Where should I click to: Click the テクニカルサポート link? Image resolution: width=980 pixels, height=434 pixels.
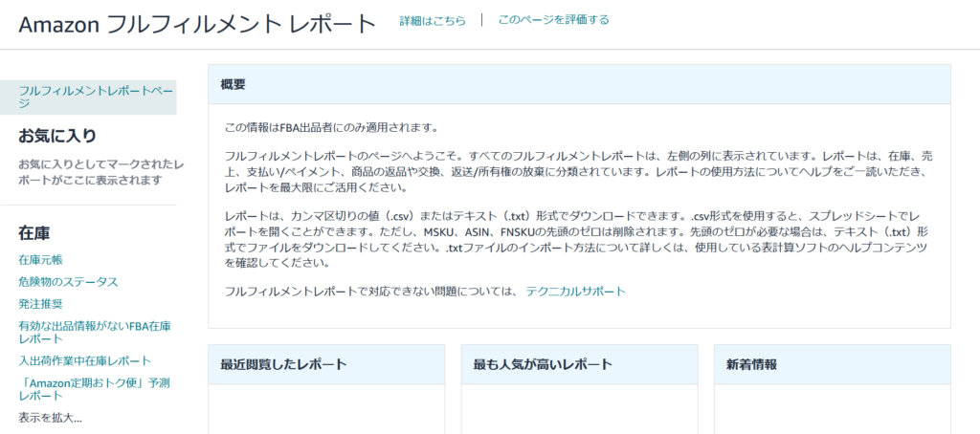575,291
